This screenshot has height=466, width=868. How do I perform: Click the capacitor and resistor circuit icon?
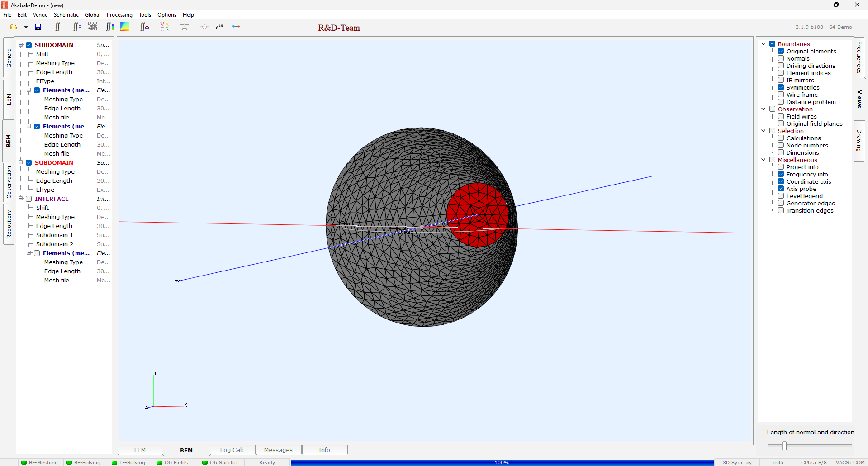pos(185,27)
